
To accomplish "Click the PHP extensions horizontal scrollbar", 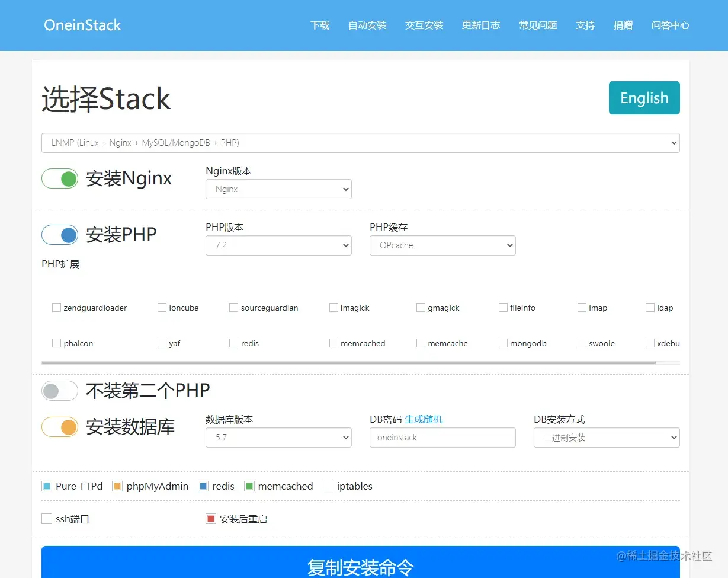I will (x=349, y=362).
